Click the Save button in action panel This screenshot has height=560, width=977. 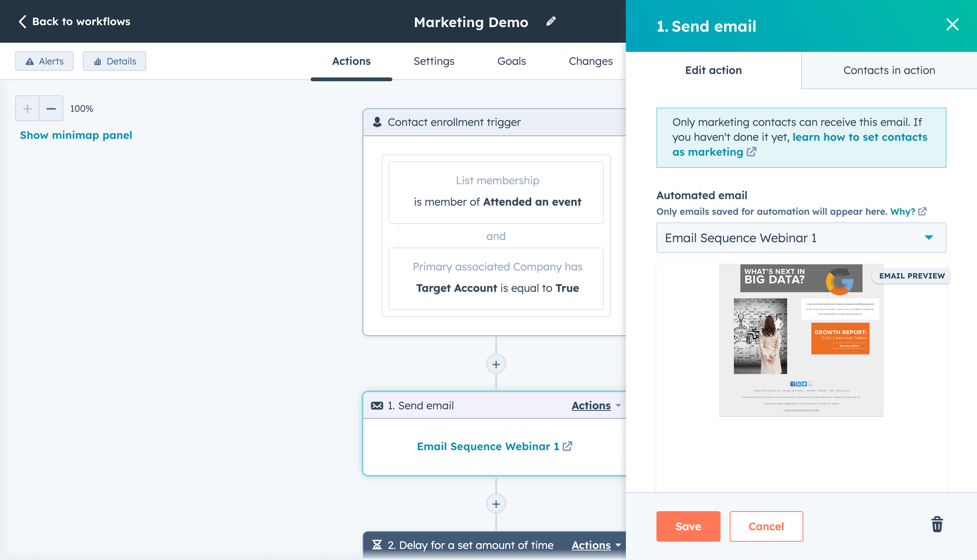click(x=688, y=526)
